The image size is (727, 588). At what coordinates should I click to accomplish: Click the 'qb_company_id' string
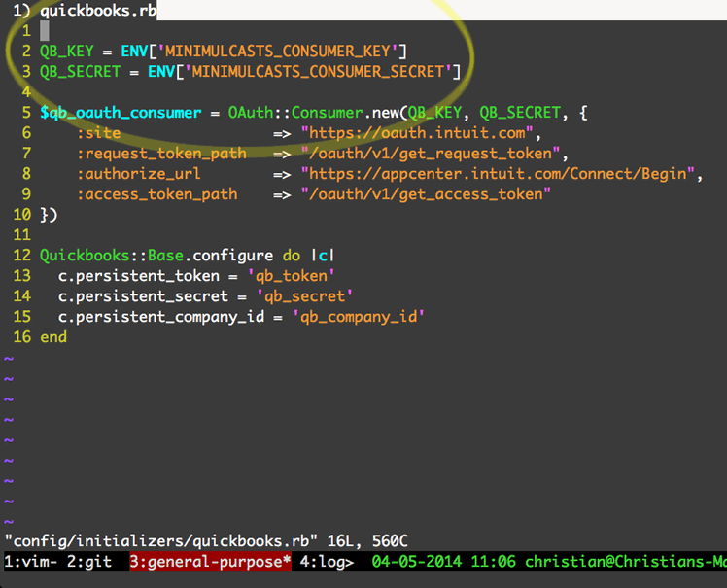click(359, 317)
